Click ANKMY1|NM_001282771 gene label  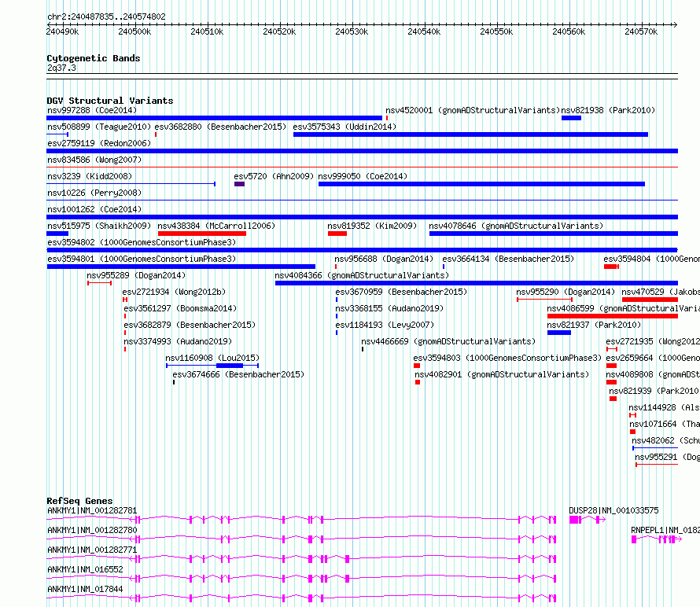[92, 550]
